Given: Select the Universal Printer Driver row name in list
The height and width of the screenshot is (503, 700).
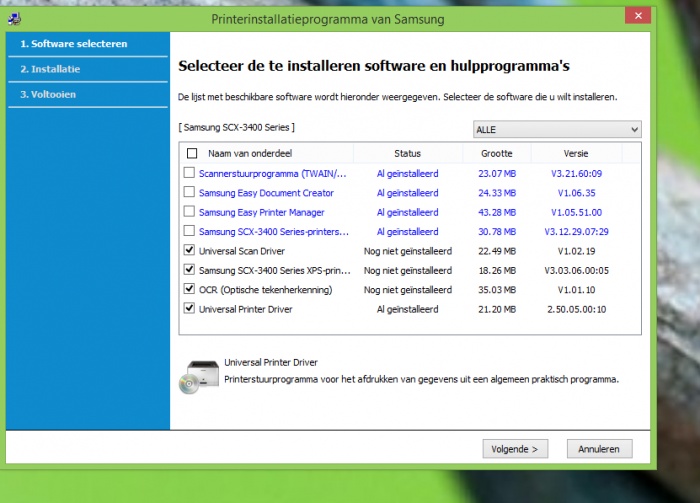Looking at the screenshot, I should click(246, 309).
